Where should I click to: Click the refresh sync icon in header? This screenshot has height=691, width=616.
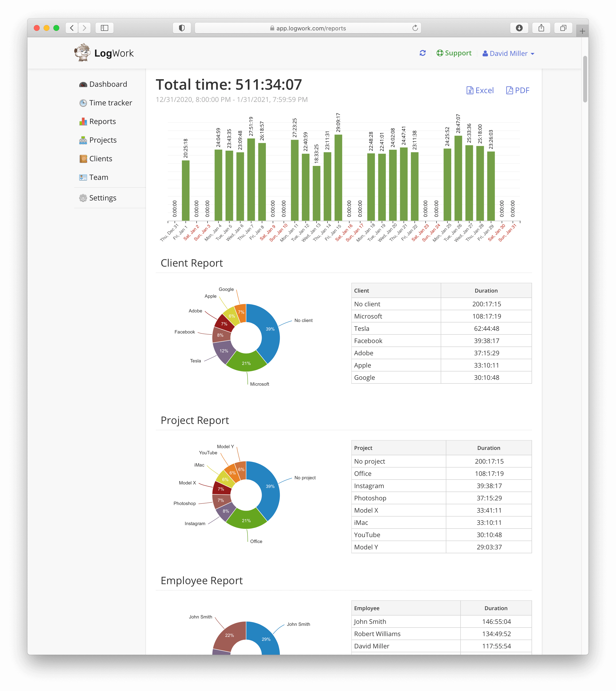[x=422, y=53]
